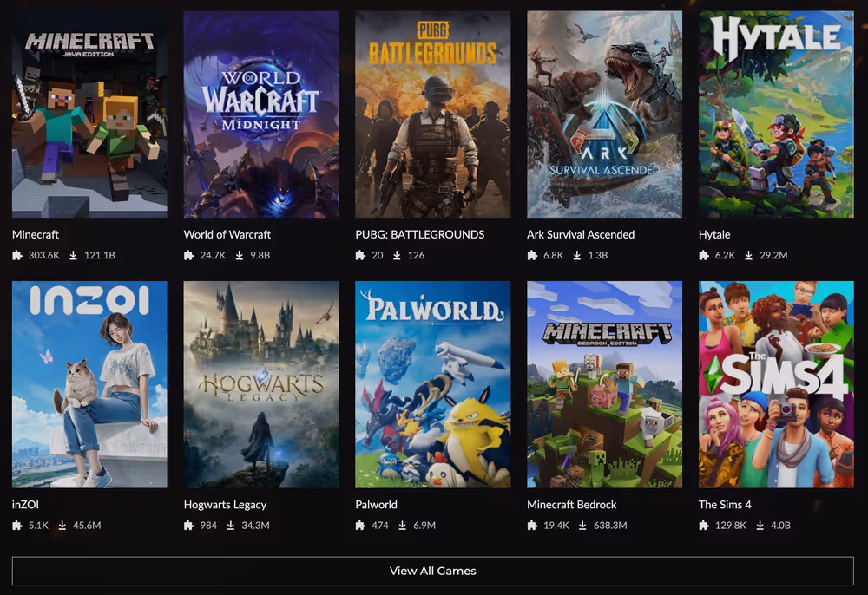The height and width of the screenshot is (595, 868).
Task: Open the inZOI cover art
Action: [89, 384]
